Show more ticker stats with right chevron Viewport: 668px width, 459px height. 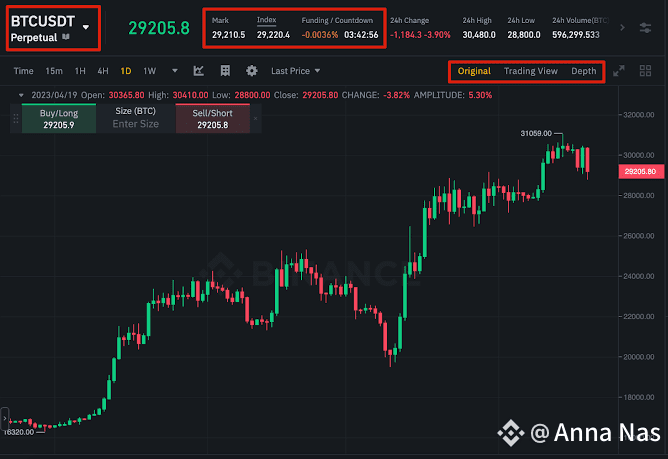pyautogui.click(x=622, y=28)
